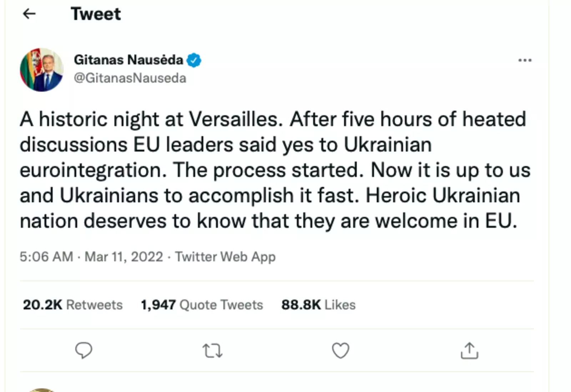Open the @GitanasNauseda handle link

(x=130, y=78)
